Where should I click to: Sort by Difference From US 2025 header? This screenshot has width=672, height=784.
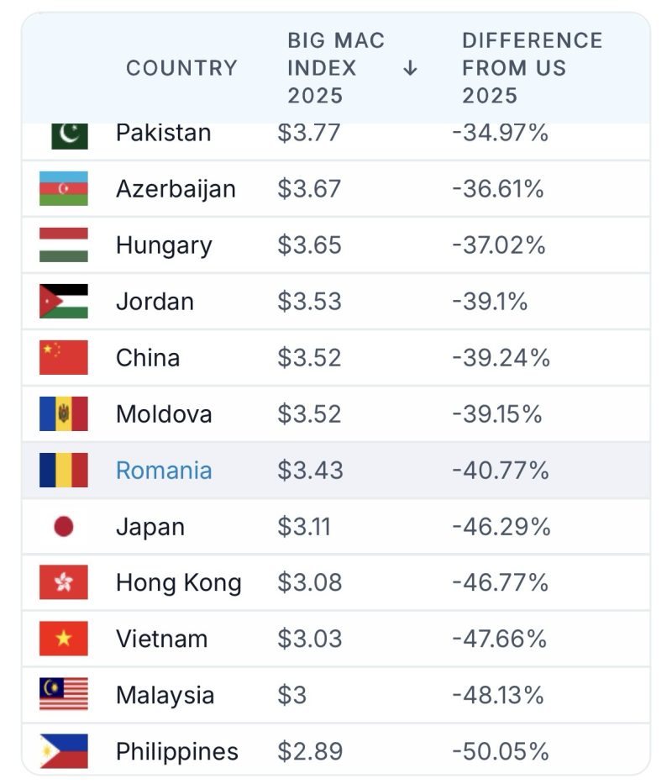tap(532, 68)
